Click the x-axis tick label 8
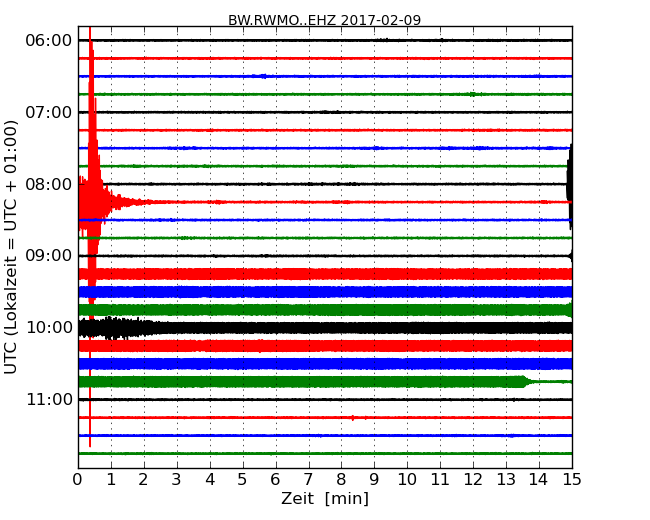Image resolution: width=650 pixels, height=520 pixels. (x=341, y=480)
